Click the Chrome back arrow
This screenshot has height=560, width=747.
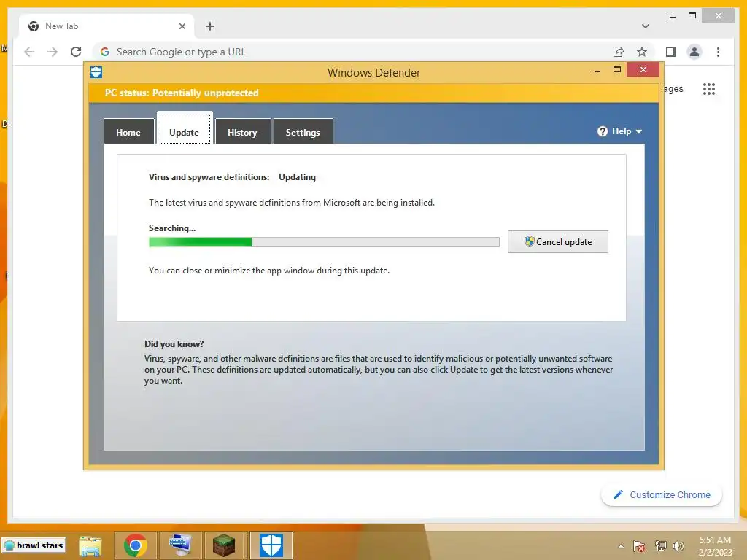point(29,52)
